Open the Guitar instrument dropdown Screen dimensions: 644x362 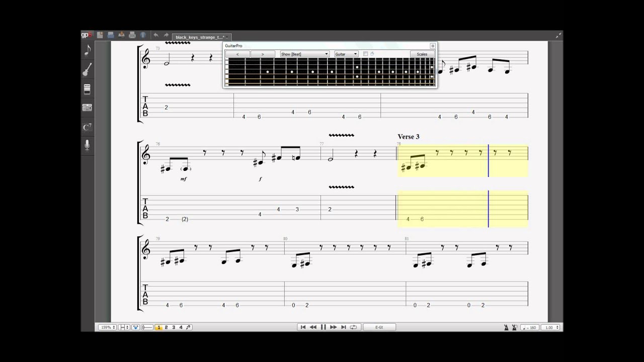346,54
